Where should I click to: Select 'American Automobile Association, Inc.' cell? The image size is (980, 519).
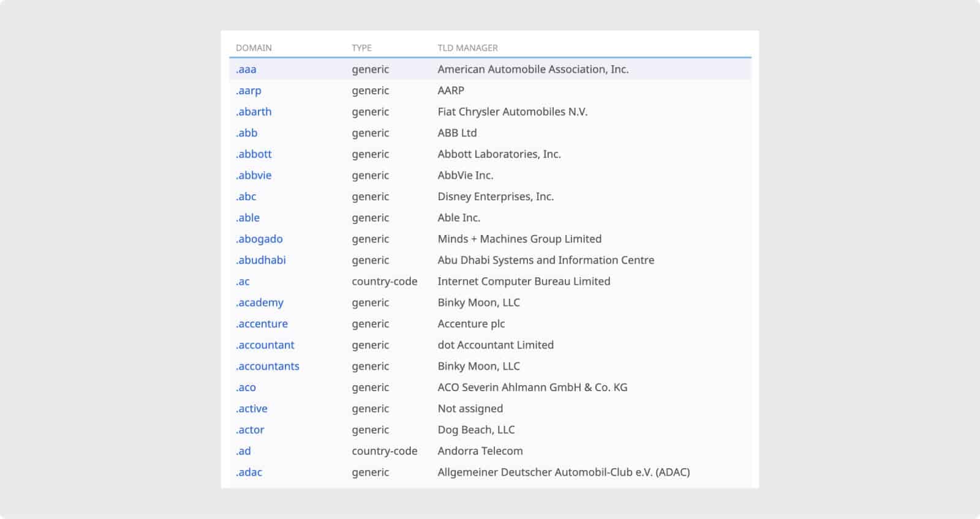[x=533, y=69]
